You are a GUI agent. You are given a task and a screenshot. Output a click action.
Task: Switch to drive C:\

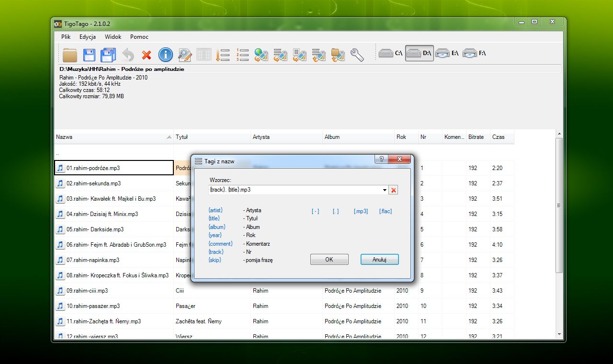tap(391, 53)
